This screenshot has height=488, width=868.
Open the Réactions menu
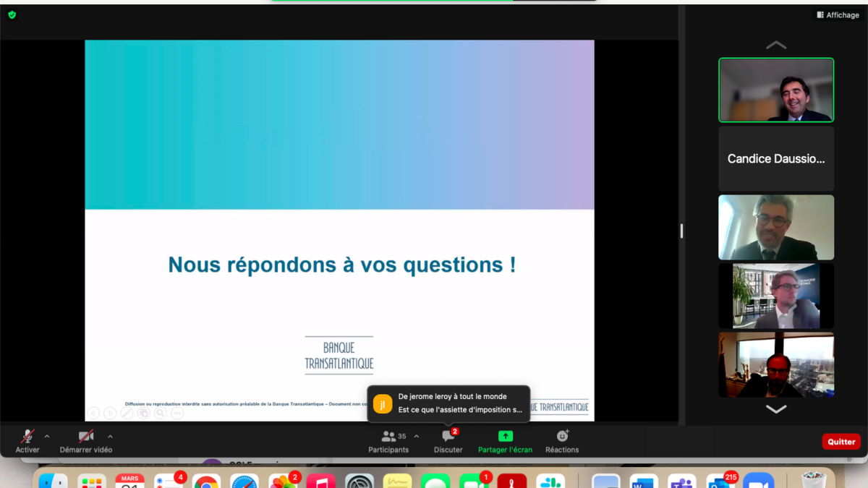(562, 441)
